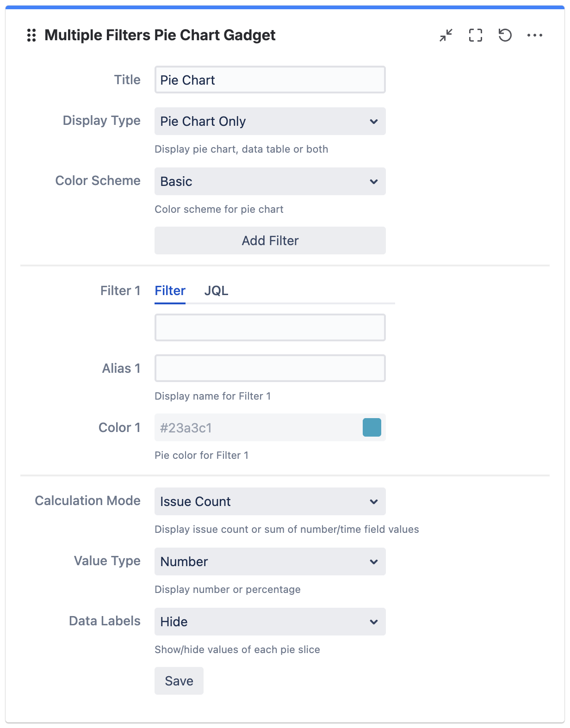Click the Alias 1 display name field
The width and height of the screenshot is (570, 728).
pos(270,368)
